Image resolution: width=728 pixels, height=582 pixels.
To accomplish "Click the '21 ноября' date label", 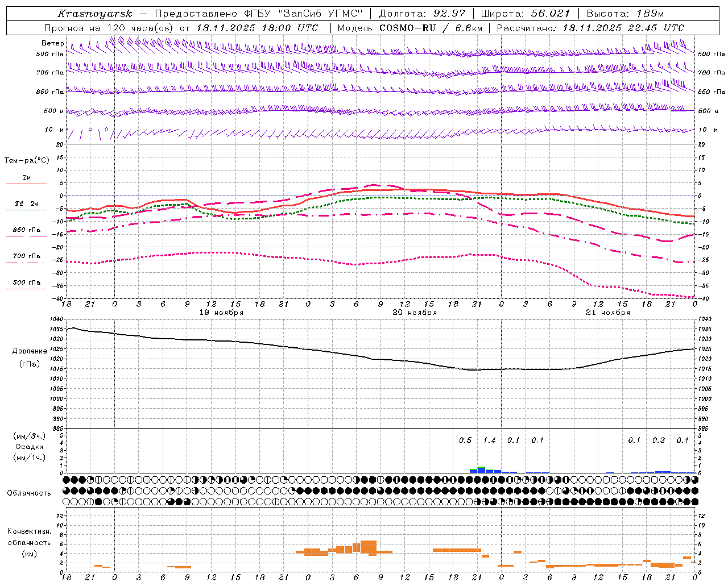I will tap(608, 313).
